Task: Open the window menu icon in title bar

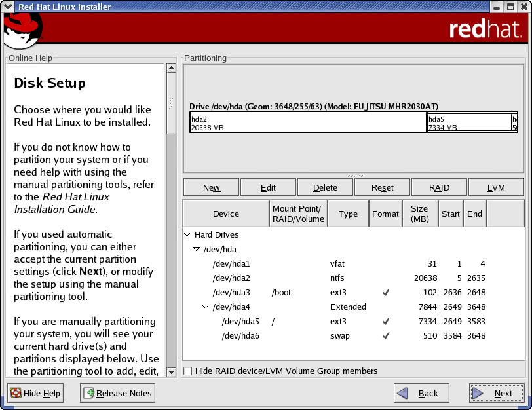Action: [x=7, y=6]
